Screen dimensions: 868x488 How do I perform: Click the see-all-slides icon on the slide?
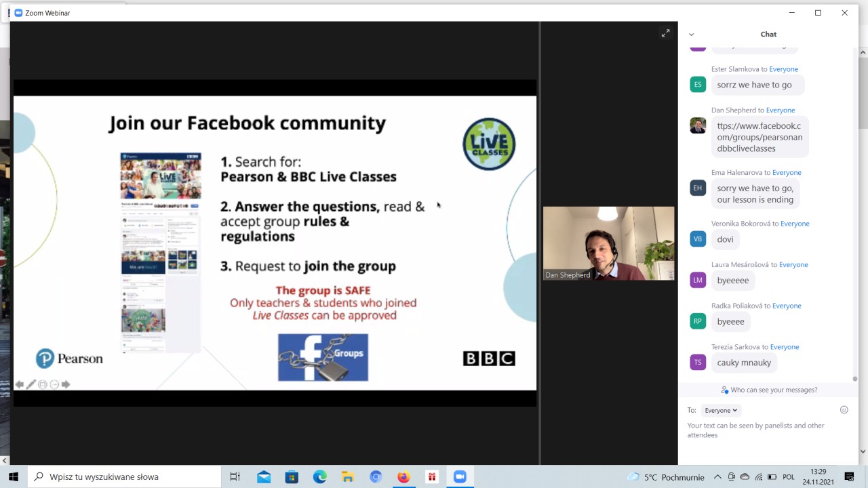(43, 384)
